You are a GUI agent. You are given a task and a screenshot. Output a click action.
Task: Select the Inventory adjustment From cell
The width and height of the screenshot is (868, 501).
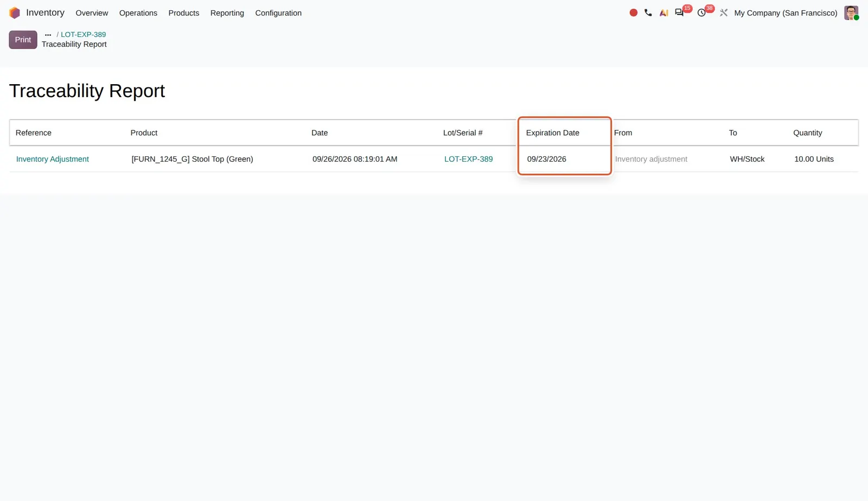point(651,159)
